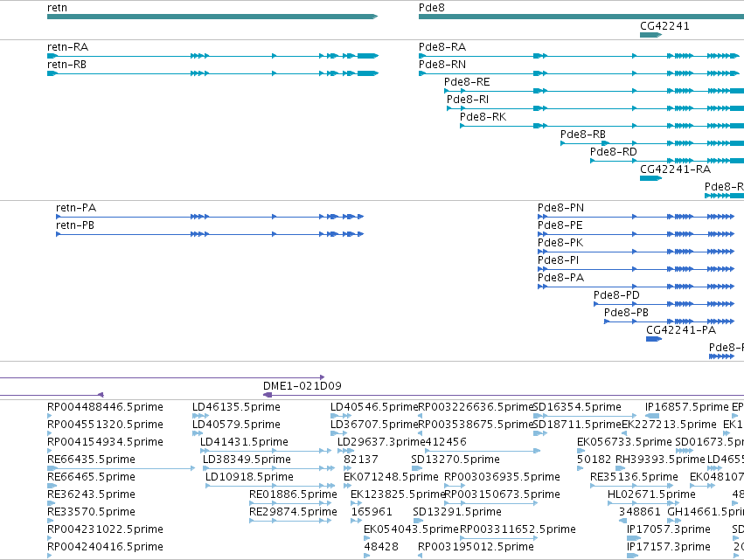
Task: Click the retn-PB protein label
Action: tap(75, 225)
